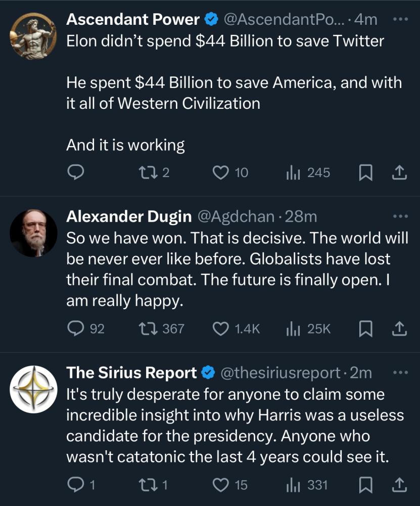The height and width of the screenshot is (506, 420).
Task: Reply to the Ascendant Power tweet
Action: click(x=75, y=173)
